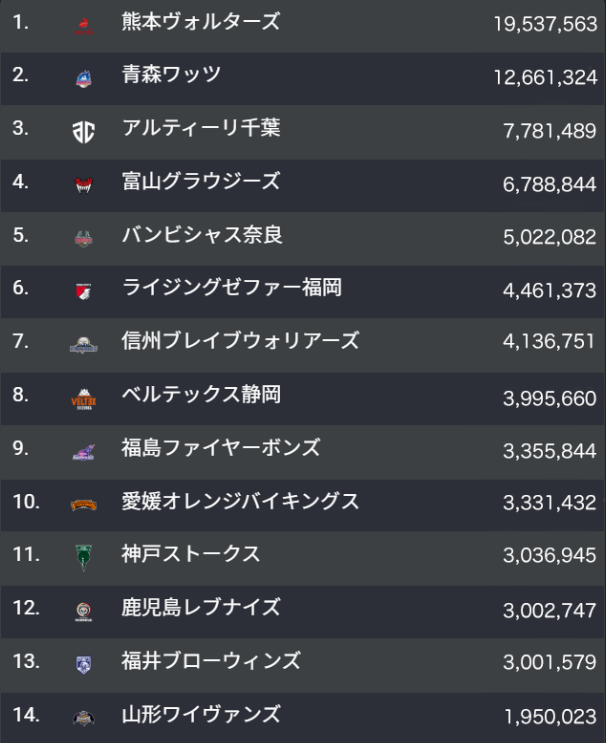Select the 3,001,579 value for 福井ブローウィンズ
This screenshot has height=743, width=606.
(x=550, y=662)
